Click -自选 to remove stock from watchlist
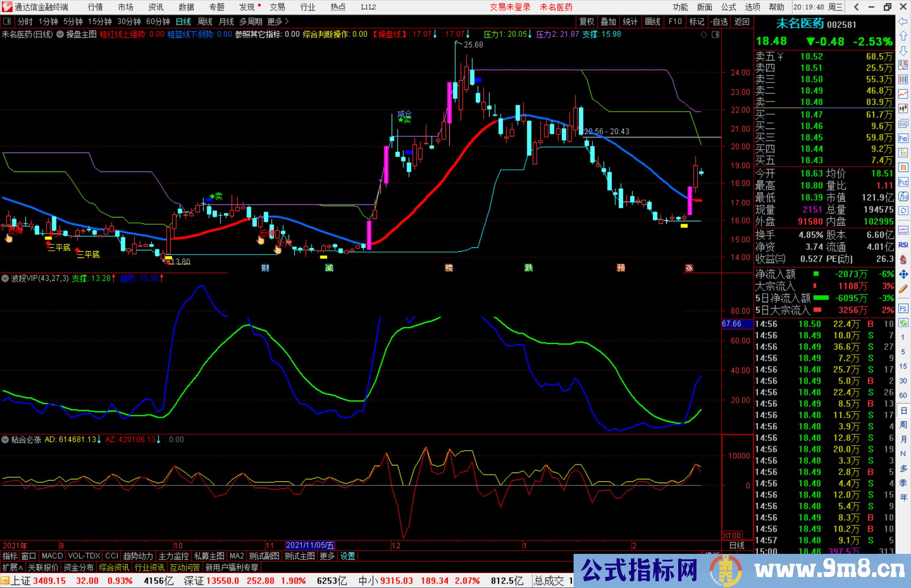The image size is (911, 588). point(719,21)
